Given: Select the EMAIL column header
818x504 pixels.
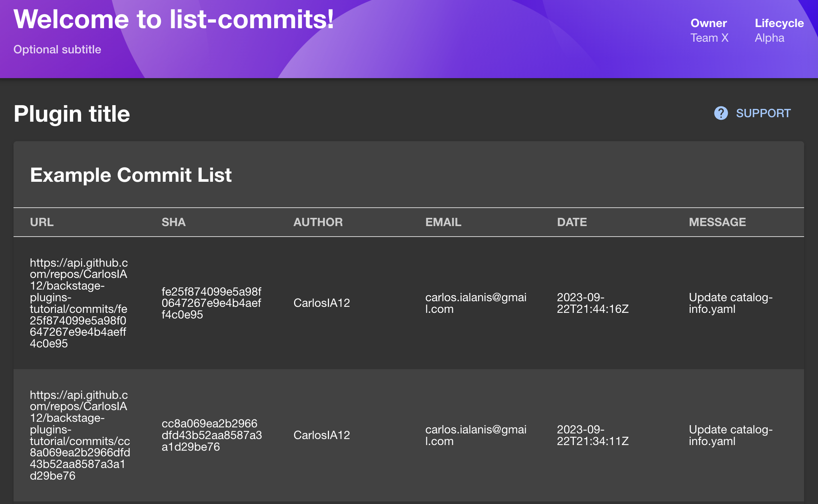Looking at the screenshot, I should [443, 222].
